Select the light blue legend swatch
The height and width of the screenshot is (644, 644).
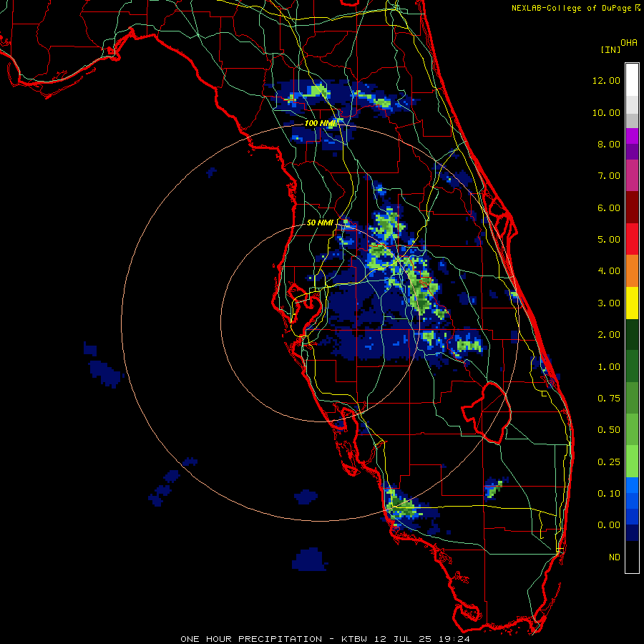(x=632, y=485)
